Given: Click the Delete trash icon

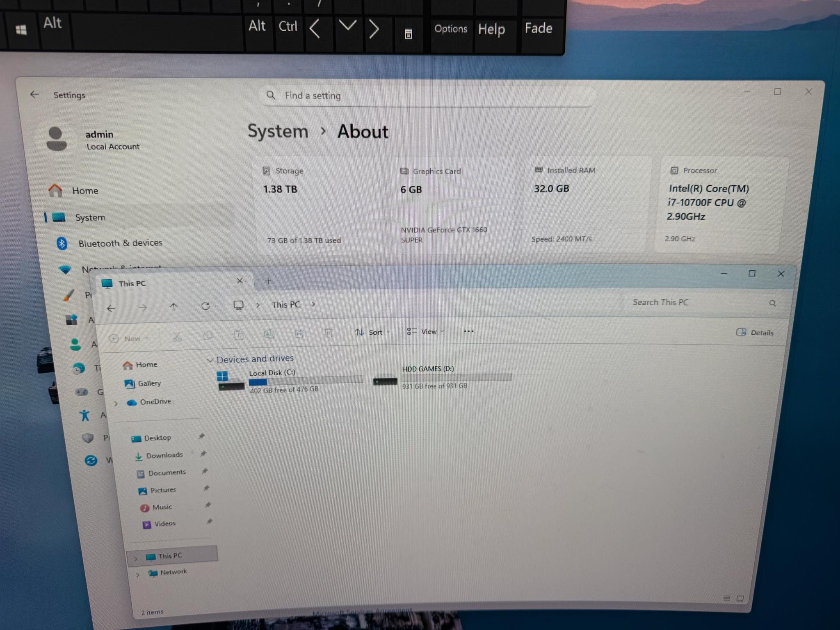Looking at the screenshot, I should [329, 333].
